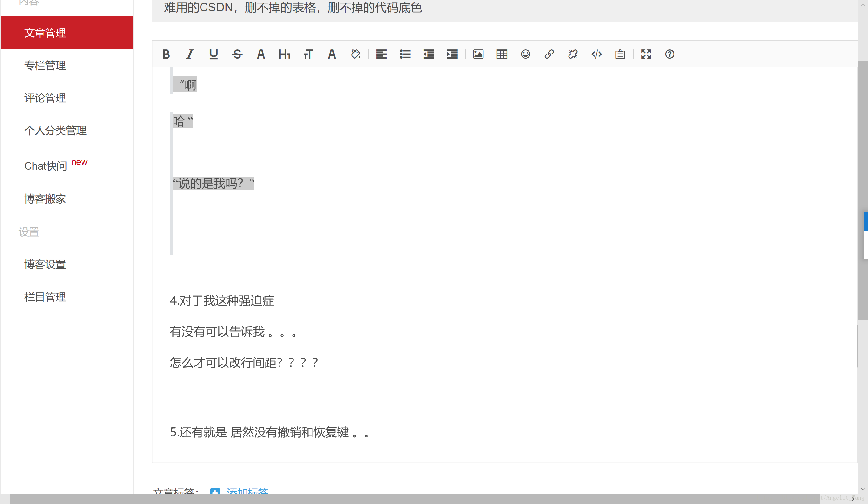The height and width of the screenshot is (504, 868).
Task: Open the text alignment tool
Action: pos(381,54)
